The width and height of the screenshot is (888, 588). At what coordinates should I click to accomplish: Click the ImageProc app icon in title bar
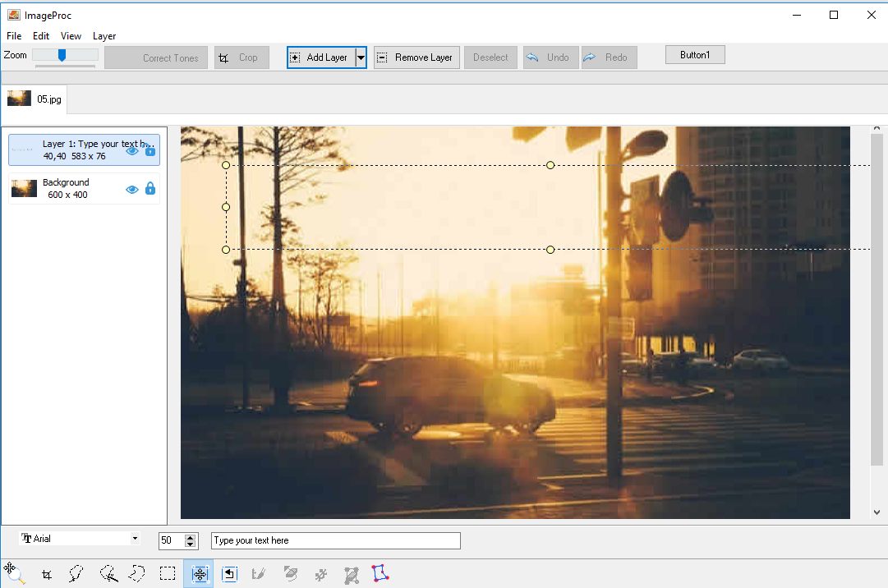tap(14, 15)
